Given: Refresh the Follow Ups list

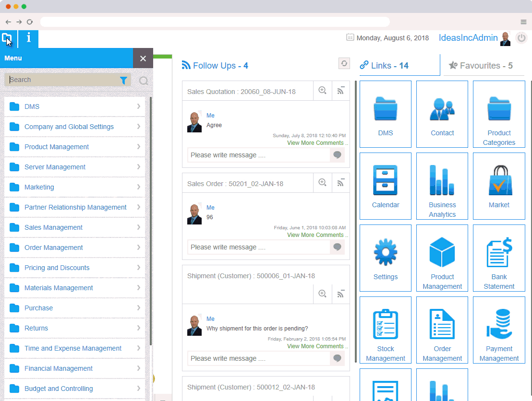Looking at the screenshot, I should point(344,64).
